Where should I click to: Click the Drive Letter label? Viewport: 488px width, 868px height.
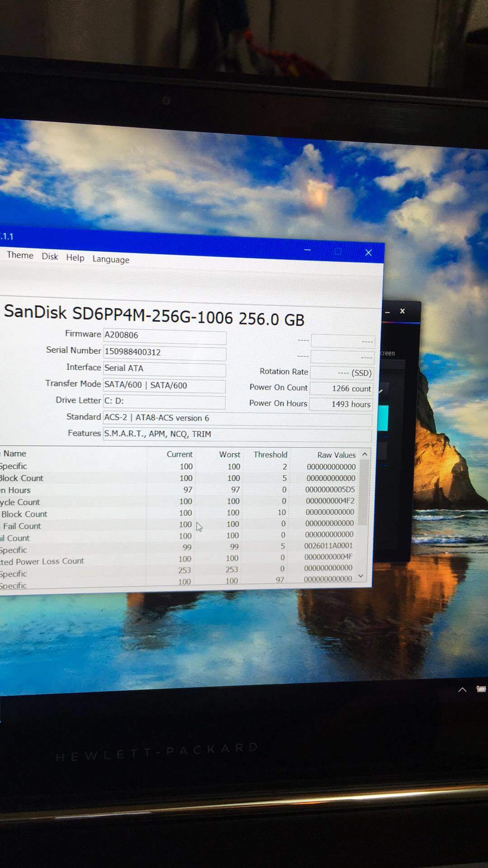point(78,401)
